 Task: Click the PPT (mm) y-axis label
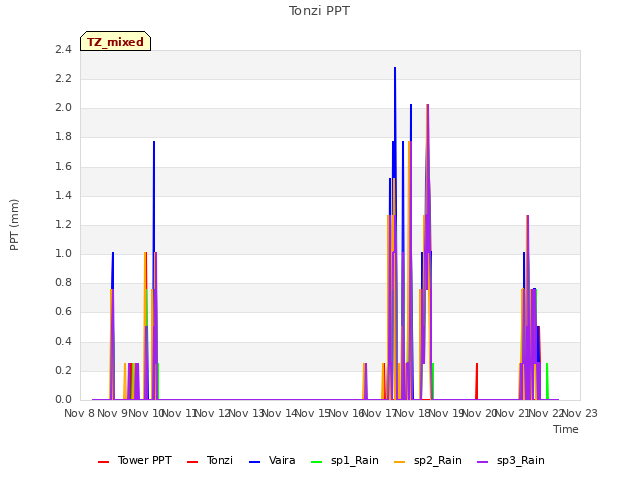coord(14,225)
